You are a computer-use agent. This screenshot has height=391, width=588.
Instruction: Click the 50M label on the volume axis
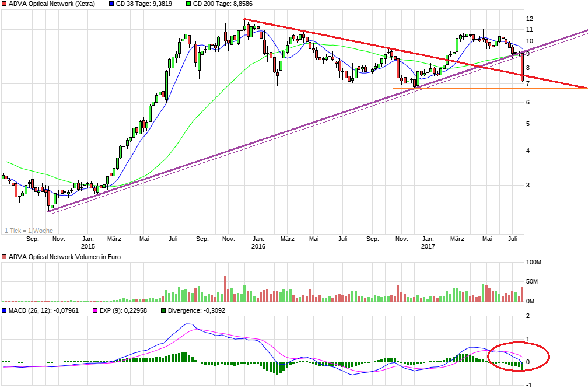[532, 281]
